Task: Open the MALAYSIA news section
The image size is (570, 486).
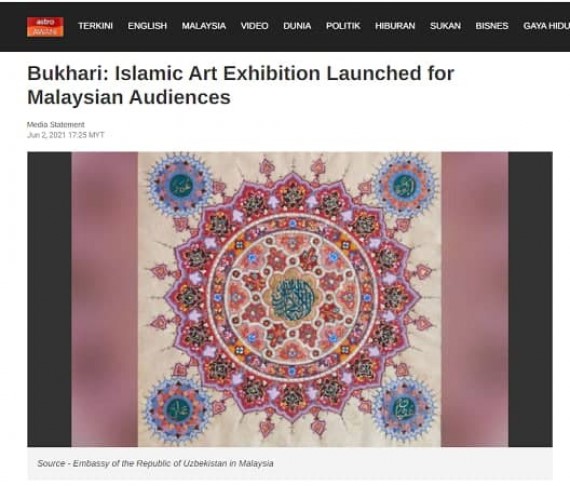Action: [x=204, y=26]
